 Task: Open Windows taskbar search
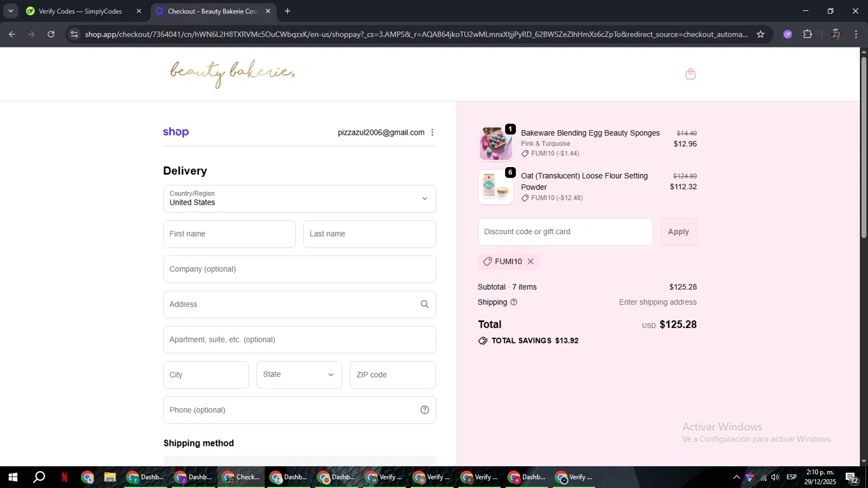[39, 477]
